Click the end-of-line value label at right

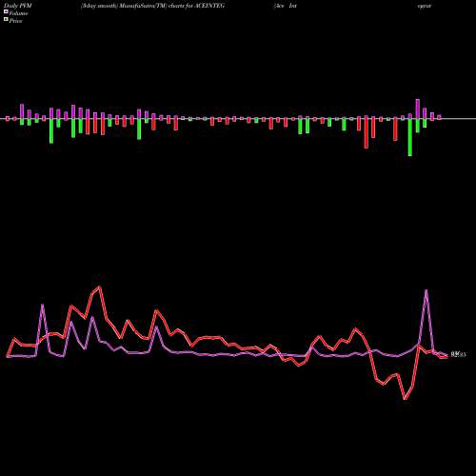458,354
